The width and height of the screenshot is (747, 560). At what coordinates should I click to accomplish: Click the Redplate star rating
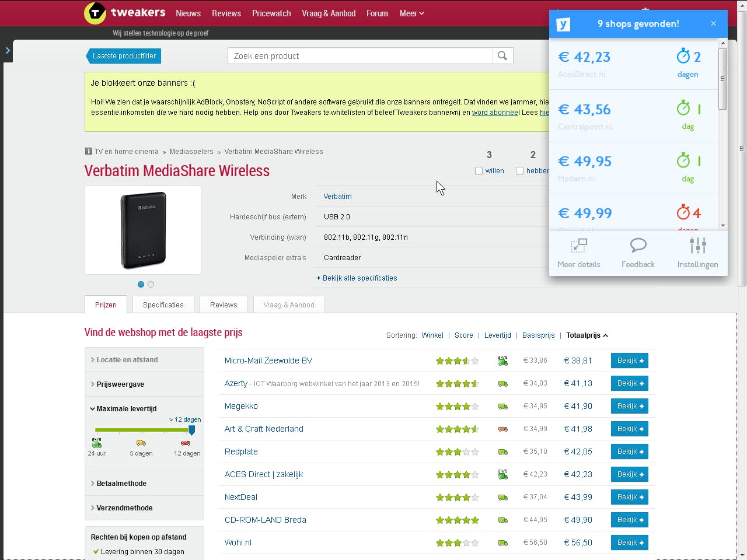tap(458, 452)
